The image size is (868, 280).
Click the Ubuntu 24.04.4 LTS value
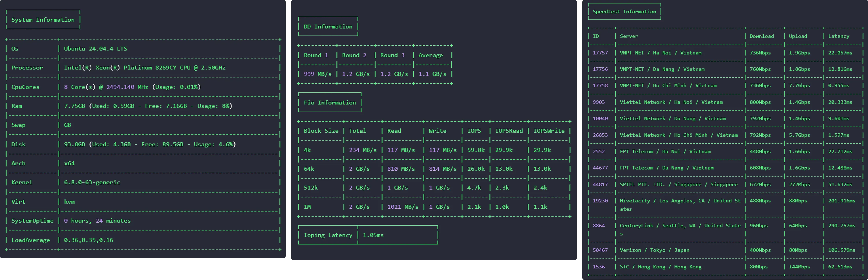pyautogui.click(x=96, y=49)
